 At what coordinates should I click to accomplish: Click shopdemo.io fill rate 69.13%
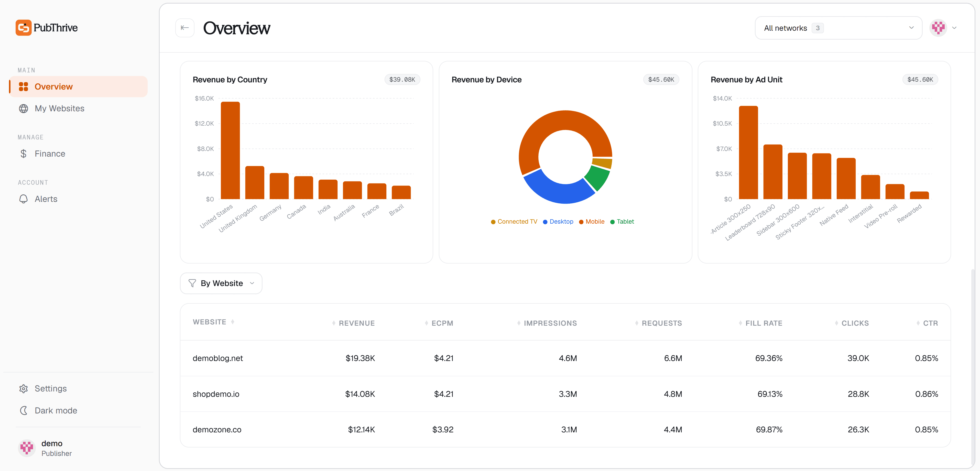pyautogui.click(x=770, y=394)
